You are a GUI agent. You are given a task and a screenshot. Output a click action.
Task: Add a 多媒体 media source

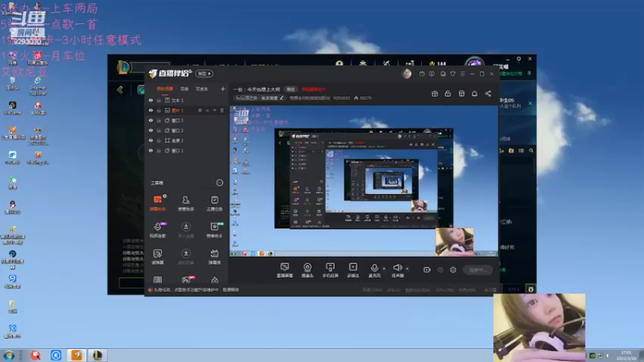353,270
